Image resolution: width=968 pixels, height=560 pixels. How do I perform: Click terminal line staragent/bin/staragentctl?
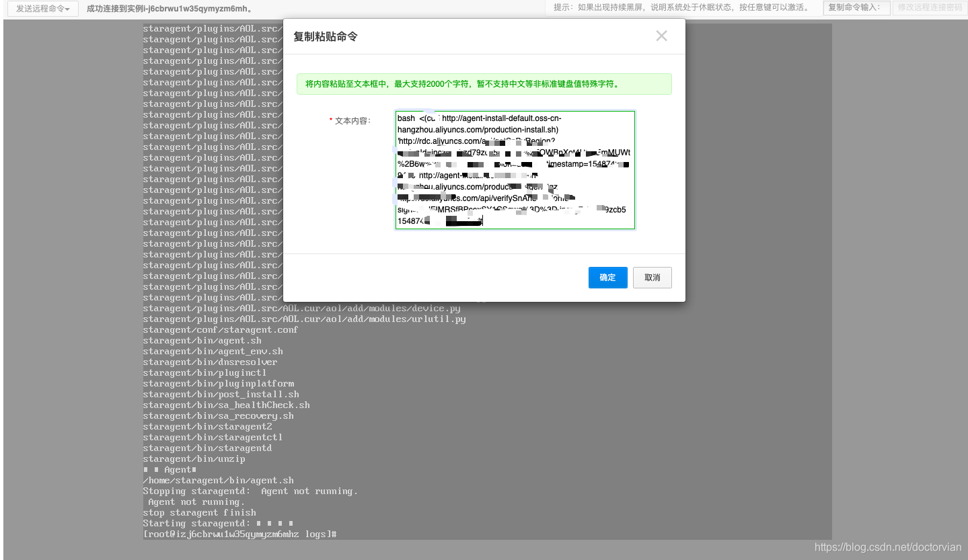click(x=213, y=438)
